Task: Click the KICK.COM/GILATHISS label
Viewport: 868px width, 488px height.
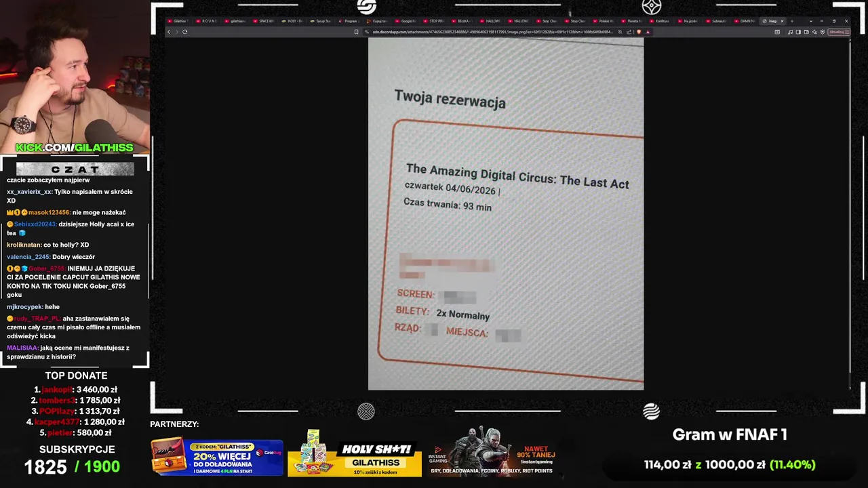Action: pos(75,147)
